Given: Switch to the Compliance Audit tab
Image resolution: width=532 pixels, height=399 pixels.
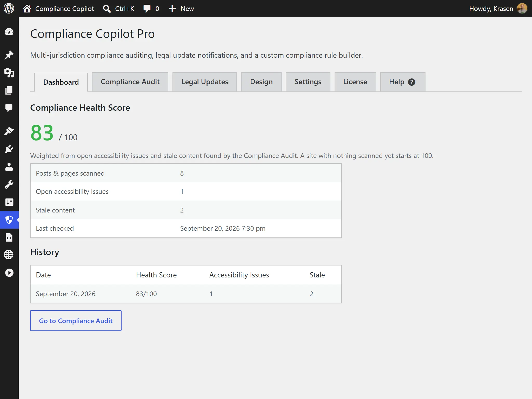Looking at the screenshot, I should [x=130, y=82].
